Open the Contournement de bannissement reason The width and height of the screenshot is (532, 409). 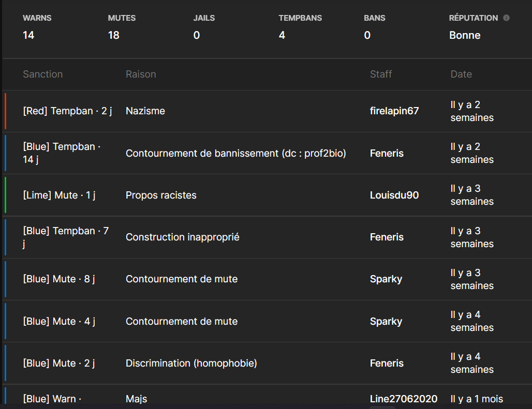(x=235, y=154)
